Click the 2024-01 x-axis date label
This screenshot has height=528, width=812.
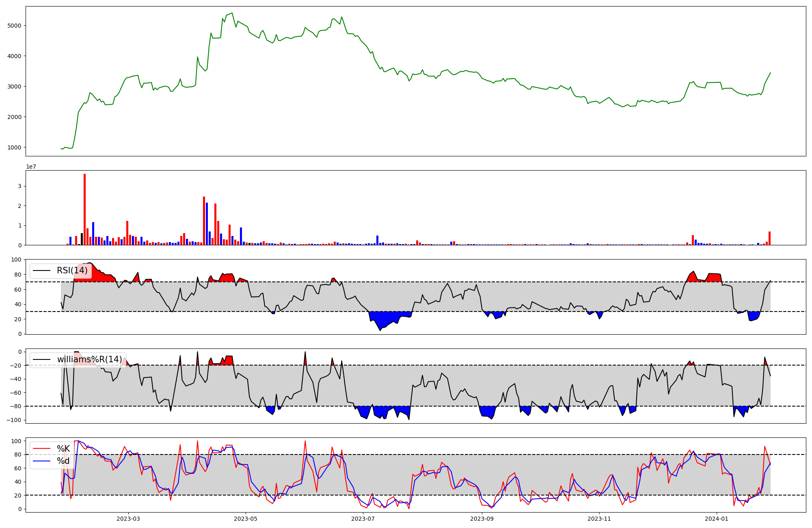click(717, 519)
